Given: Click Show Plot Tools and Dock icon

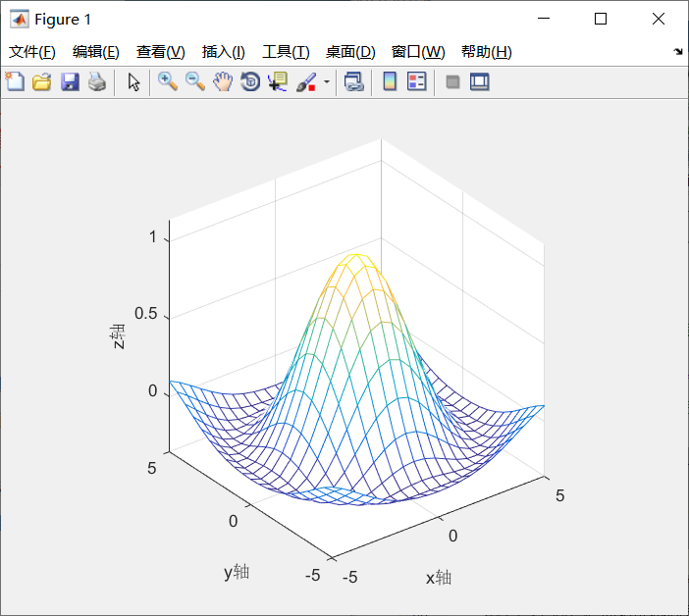Looking at the screenshot, I should coord(479,81).
